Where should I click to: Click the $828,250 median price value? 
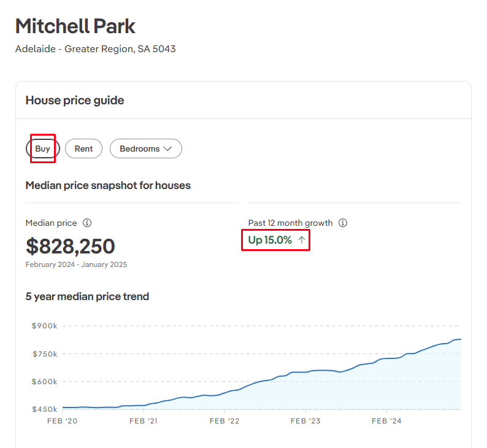(70, 246)
